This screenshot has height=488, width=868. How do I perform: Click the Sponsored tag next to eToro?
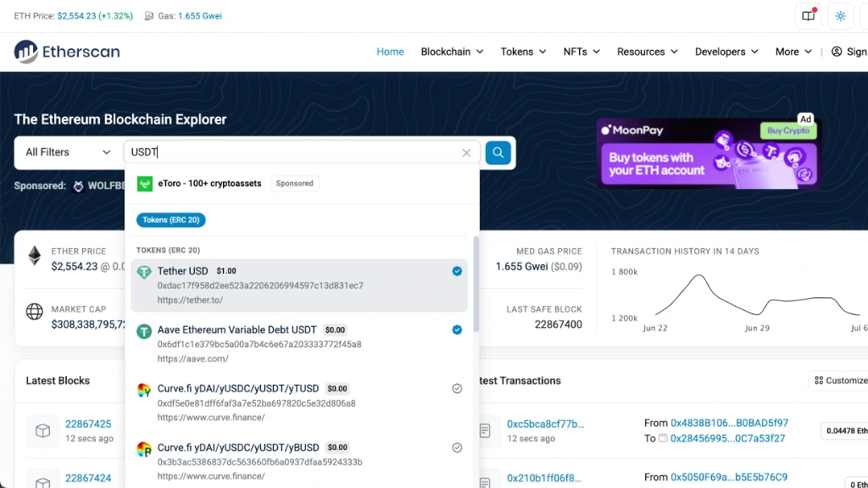click(x=294, y=183)
